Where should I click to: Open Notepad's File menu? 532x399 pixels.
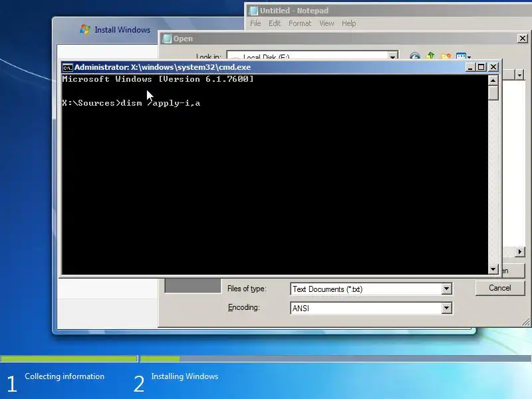click(x=255, y=23)
